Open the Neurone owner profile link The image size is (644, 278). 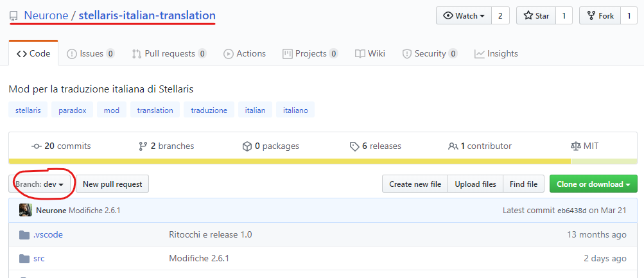pos(46,15)
